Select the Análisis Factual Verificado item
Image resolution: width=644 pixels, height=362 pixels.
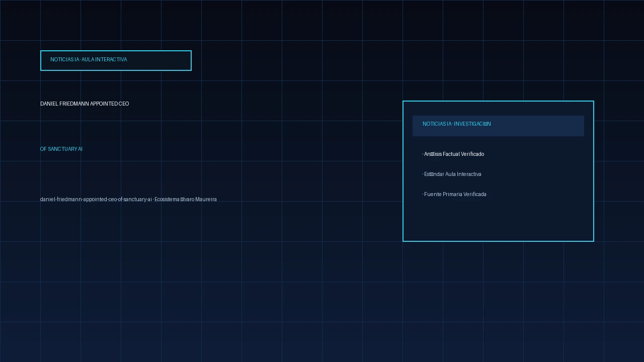453,154
